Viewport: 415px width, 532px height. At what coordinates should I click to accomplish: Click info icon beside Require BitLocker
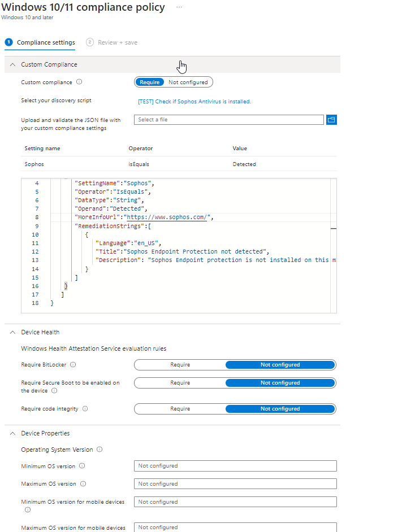click(x=73, y=364)
